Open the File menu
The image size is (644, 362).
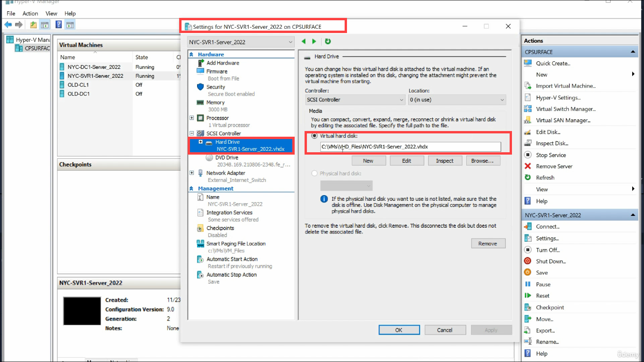click(11, 14)
